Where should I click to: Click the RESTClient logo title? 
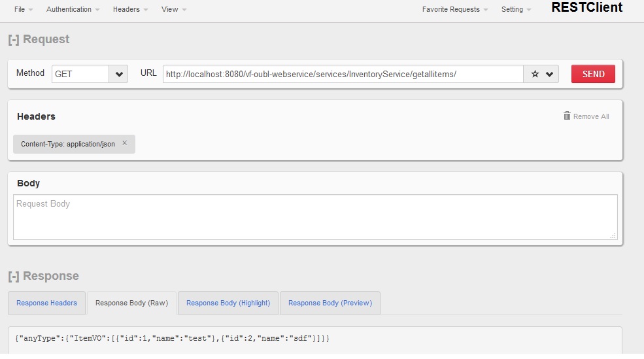(587, 8)
